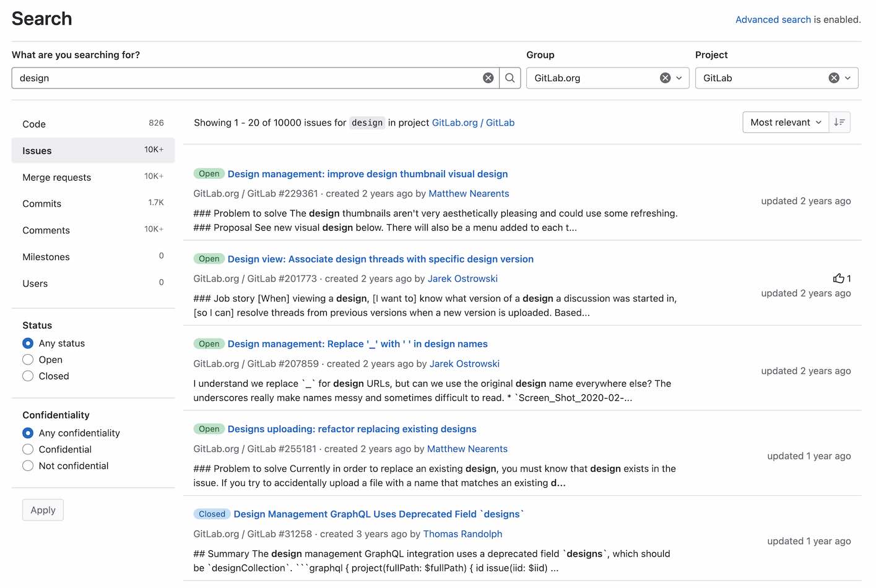Clear the GitLab.org group filter X icon
The height and width of the screenshot is (588, 876).
[x=665, y=77]
